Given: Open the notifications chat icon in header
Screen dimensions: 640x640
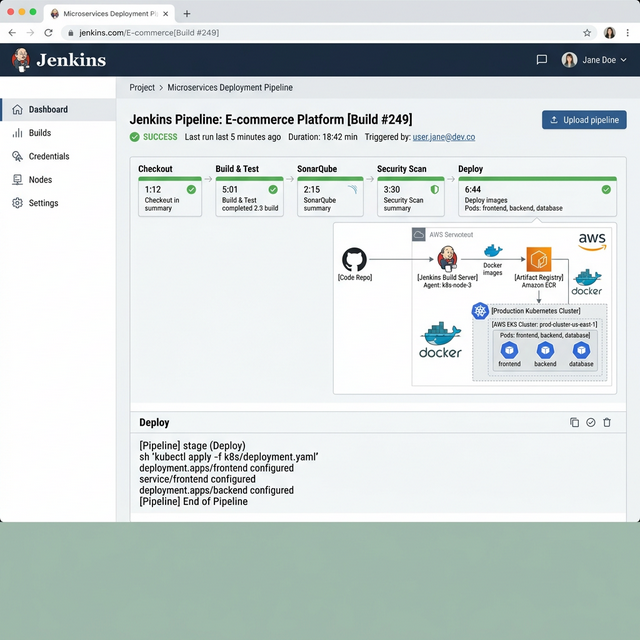Looking at the screenshot, I should [x=542, y=60].
